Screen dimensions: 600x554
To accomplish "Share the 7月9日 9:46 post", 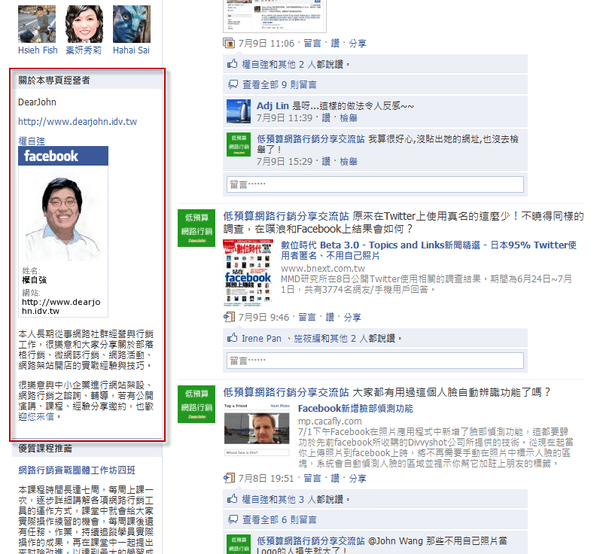I will coord(352,317).
